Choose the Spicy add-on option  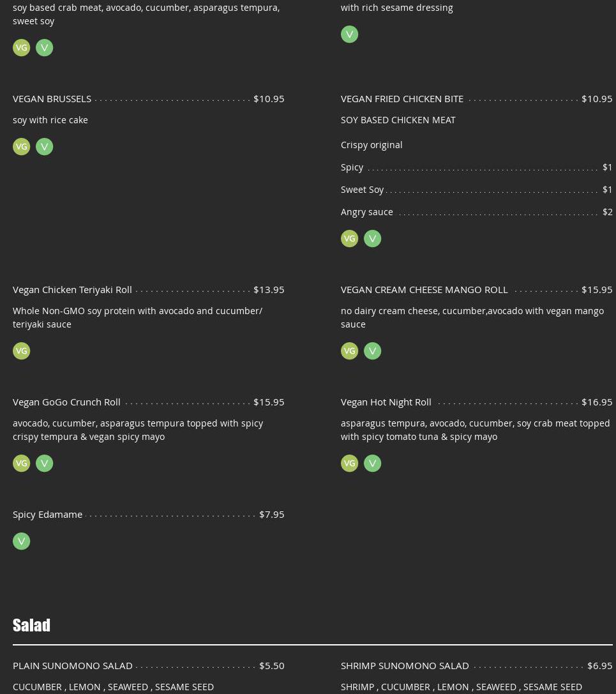point(352,167)
